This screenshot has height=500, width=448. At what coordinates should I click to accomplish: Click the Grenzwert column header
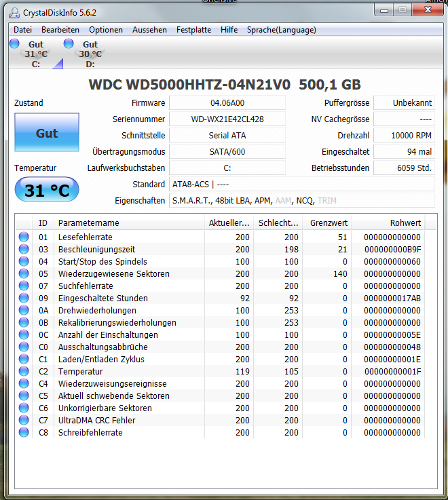[326, 223]
